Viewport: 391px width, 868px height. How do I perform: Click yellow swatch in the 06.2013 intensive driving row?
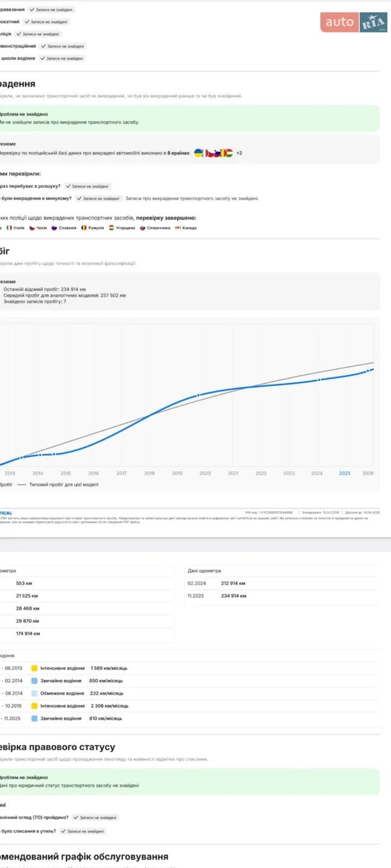[34, 668]
